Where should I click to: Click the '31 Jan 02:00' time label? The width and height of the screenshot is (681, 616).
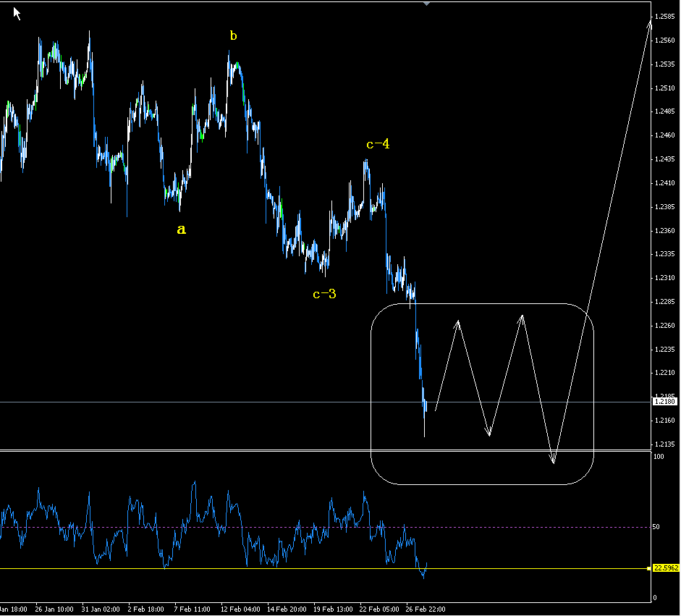[x=101, y=609]
